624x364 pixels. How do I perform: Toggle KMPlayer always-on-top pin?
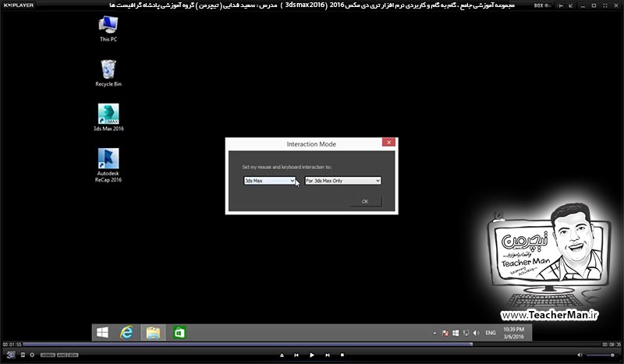pyautogui.click(x=561, y=5)
